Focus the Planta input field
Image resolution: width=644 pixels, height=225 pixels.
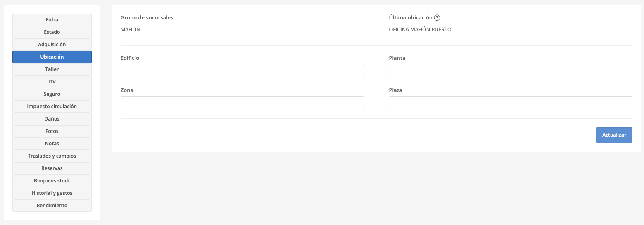tap(511, 71)
